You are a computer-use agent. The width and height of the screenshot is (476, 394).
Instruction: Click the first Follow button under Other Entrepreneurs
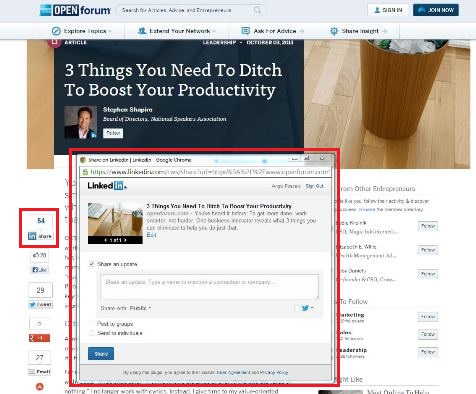[x=428, y=226]
